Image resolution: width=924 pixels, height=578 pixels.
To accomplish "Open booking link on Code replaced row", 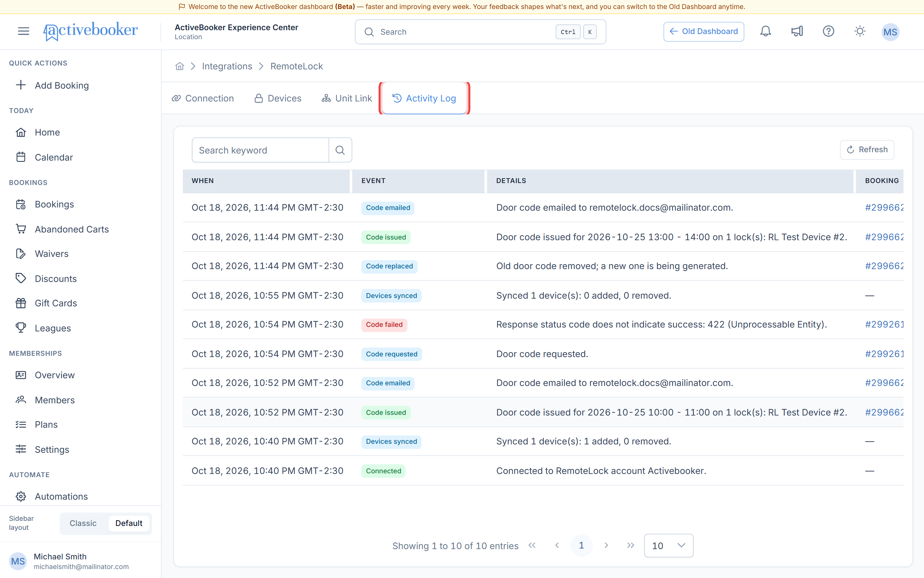I will (x=884, y=266).
